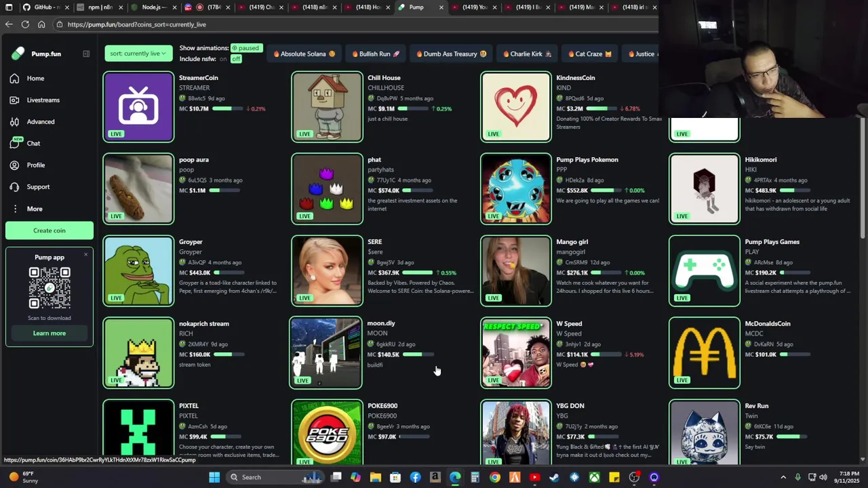Open the poop aura coin thumbnail

pyautogui.click(x=138, y=189)
